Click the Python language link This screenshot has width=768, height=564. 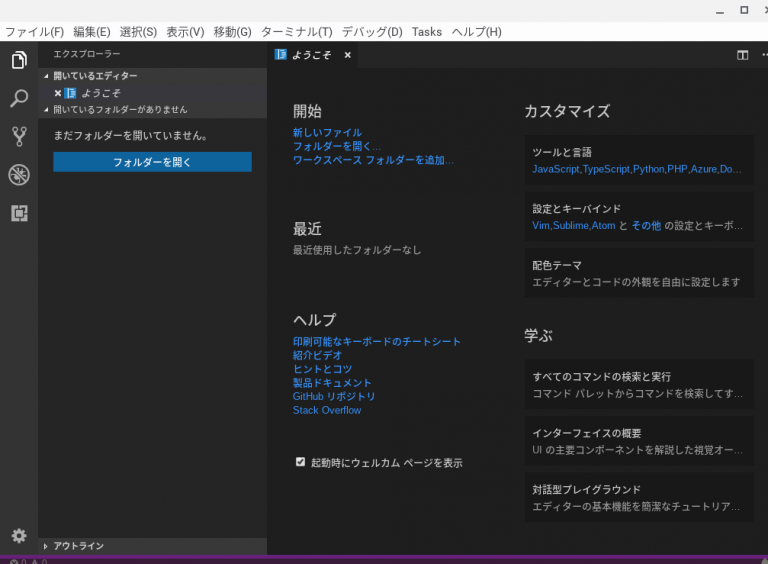pos(648,169)
